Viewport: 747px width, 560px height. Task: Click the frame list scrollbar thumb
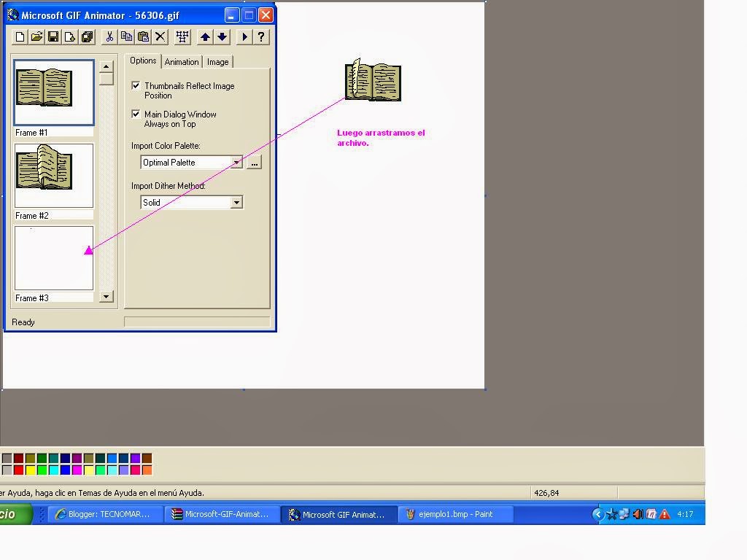[x=107, y=79]
